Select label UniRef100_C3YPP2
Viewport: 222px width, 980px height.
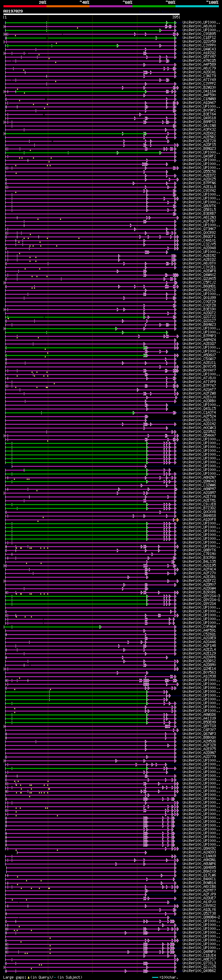coord(199,84)
